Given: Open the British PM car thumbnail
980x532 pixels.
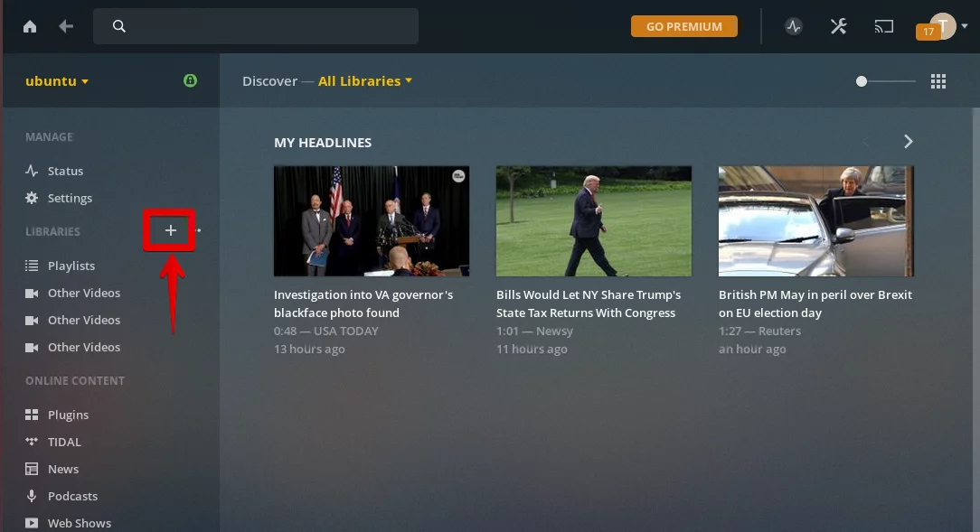Looking at the screenshot, I should [x=816, y=221].
